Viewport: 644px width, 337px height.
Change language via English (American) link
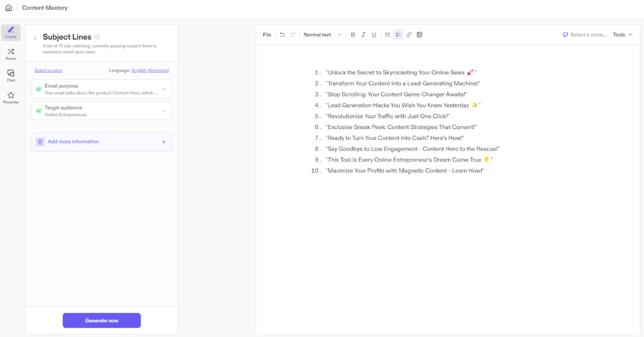(x=150, y=70)
